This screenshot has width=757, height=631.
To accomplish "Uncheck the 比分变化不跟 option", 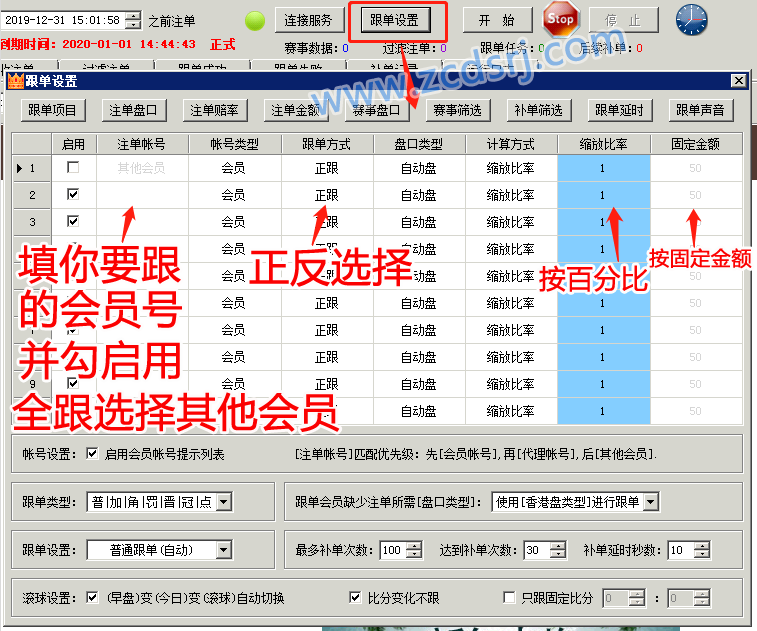I will click(355, 598).
